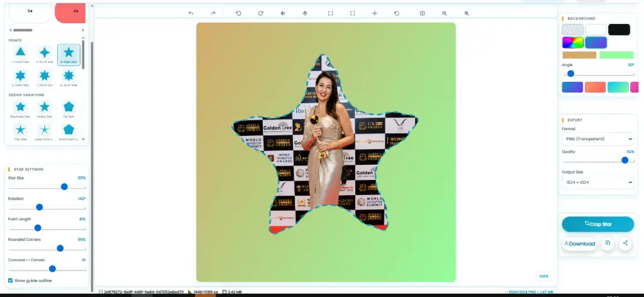Choose the blue-purple gradient preset below Angle
This screenshot has height=297, width=644.
click(x=572, y=87)
